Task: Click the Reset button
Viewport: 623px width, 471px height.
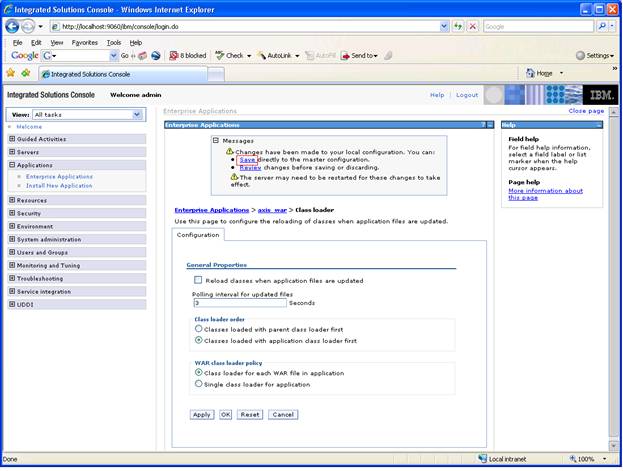Action: pyautogui.click(x=250, y=415)
